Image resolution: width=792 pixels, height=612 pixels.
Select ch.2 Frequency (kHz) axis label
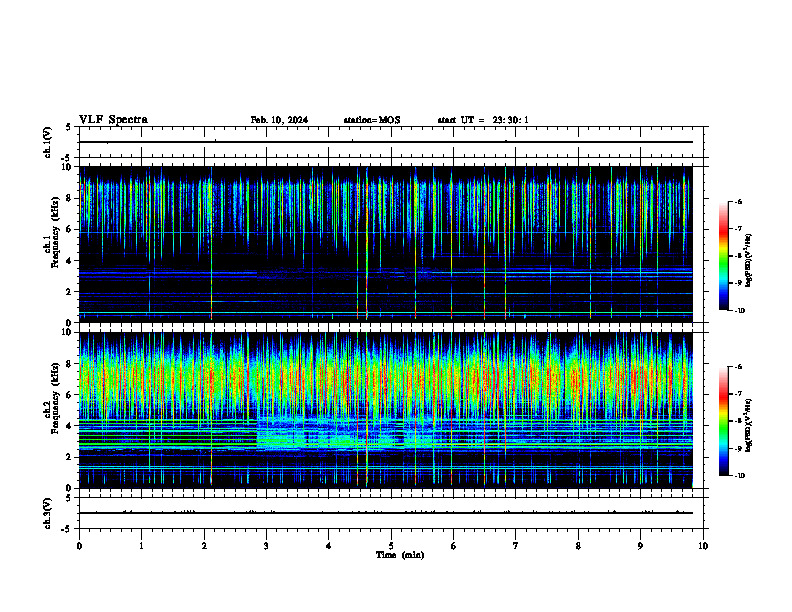pos(51,398)
